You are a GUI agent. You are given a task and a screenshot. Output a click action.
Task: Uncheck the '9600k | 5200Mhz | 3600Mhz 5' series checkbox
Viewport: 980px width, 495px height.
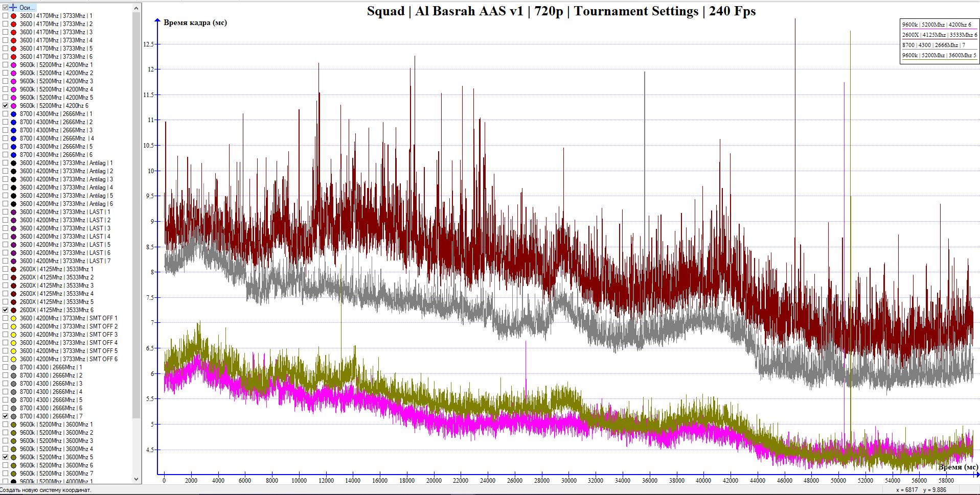click(x=5, y=457)
